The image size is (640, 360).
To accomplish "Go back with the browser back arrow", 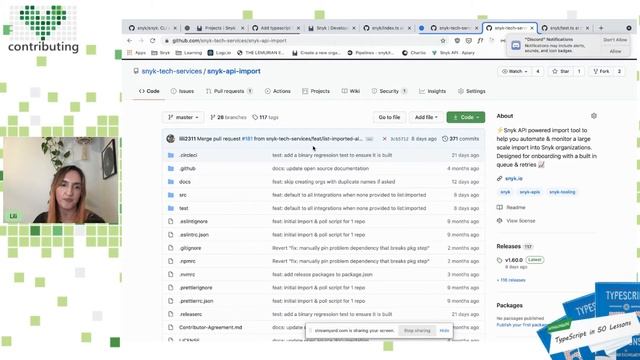I will tap(129, 41).
